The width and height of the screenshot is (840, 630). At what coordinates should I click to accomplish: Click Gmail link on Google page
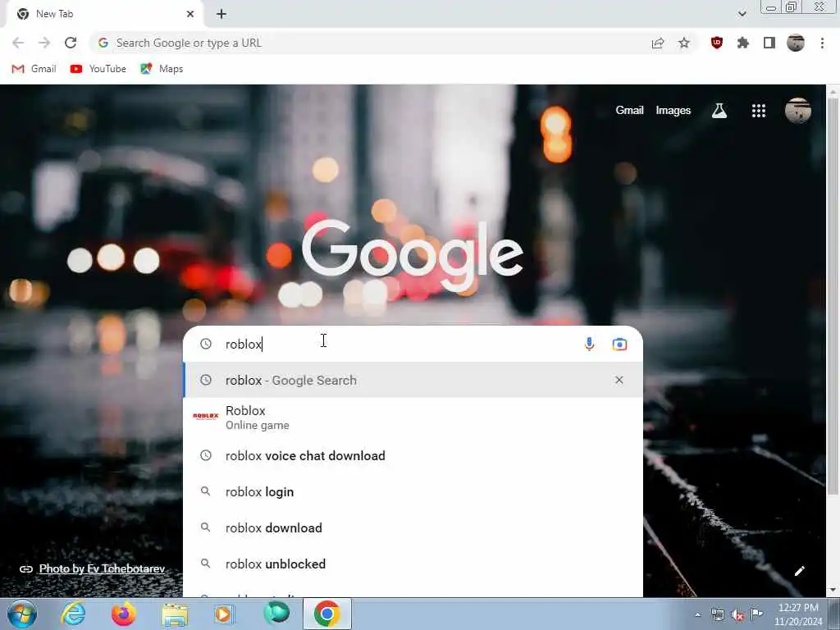click(629, 111)
